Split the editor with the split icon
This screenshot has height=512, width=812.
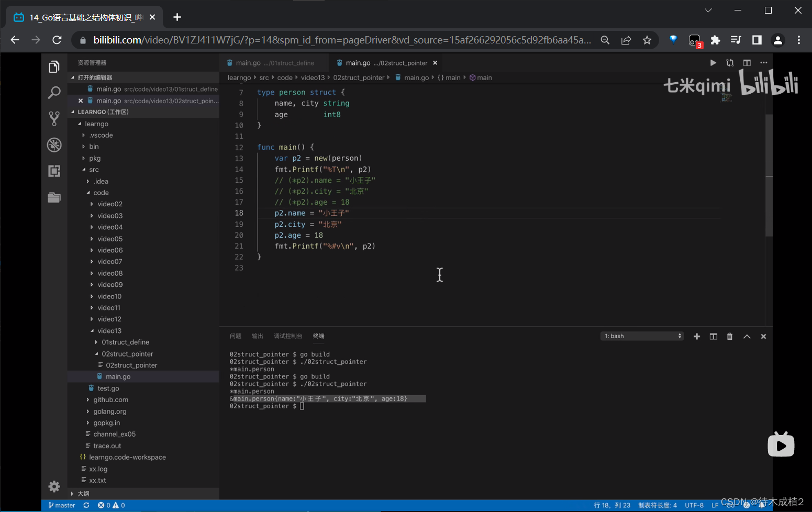pyautogui.click(x=747, y=63)
